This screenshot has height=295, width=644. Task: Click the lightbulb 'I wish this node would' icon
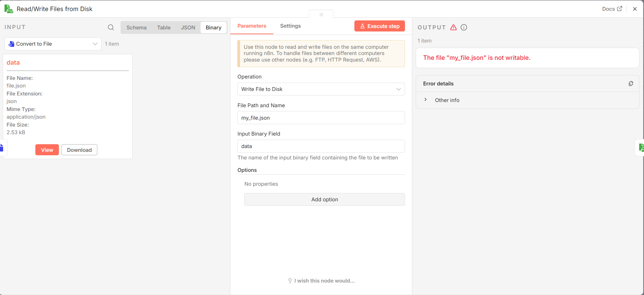click(x=290, y=281)
